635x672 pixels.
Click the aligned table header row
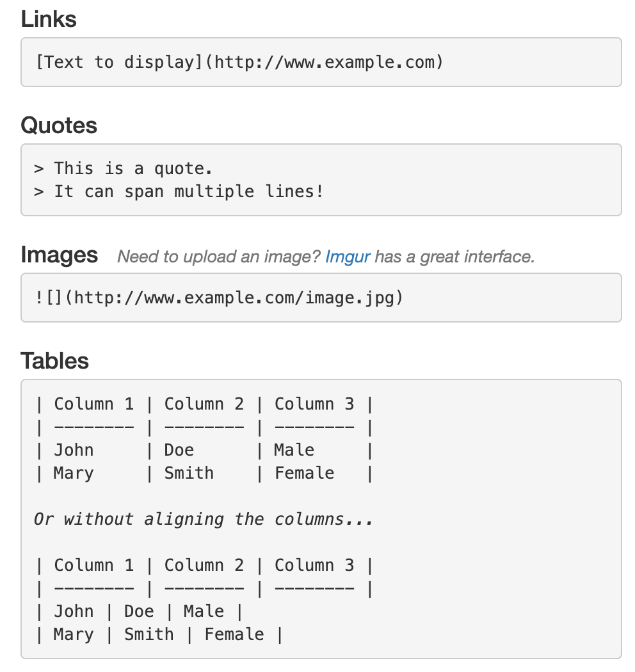(205, 404)
